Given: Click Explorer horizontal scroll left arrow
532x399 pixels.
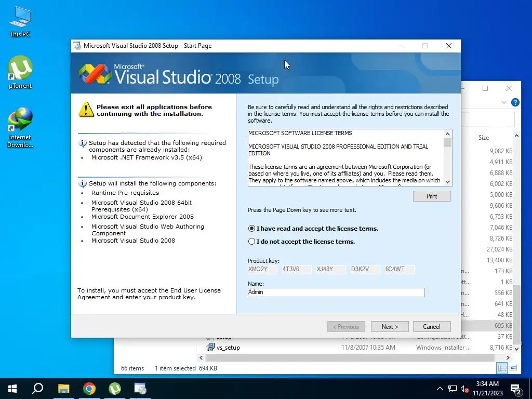Looking at the screenshot, I should (201, 357).
